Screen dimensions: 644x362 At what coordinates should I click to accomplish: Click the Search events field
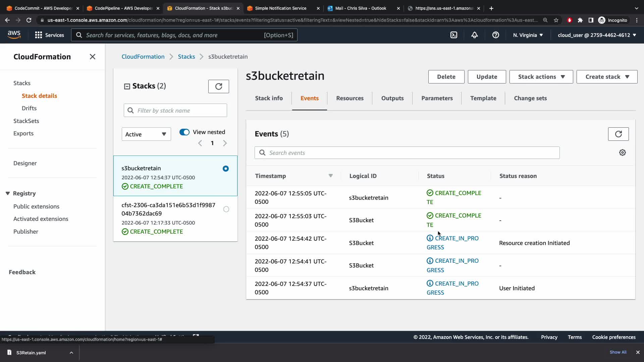[x=407, y=153]
